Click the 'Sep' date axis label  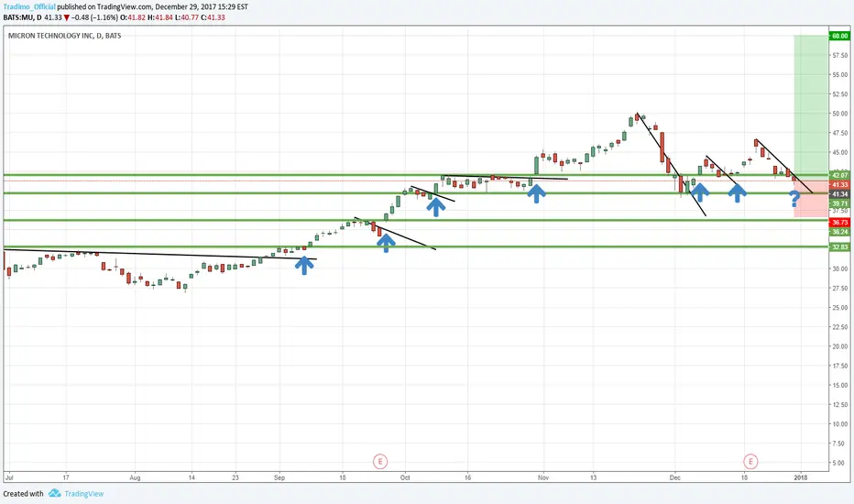click(x=279, y=477)
